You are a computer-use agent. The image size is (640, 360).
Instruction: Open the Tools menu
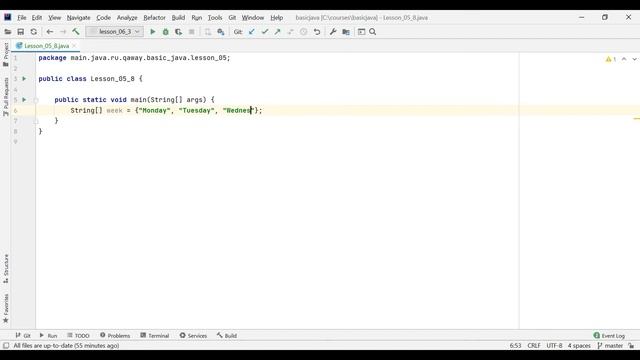pos(215,18)
